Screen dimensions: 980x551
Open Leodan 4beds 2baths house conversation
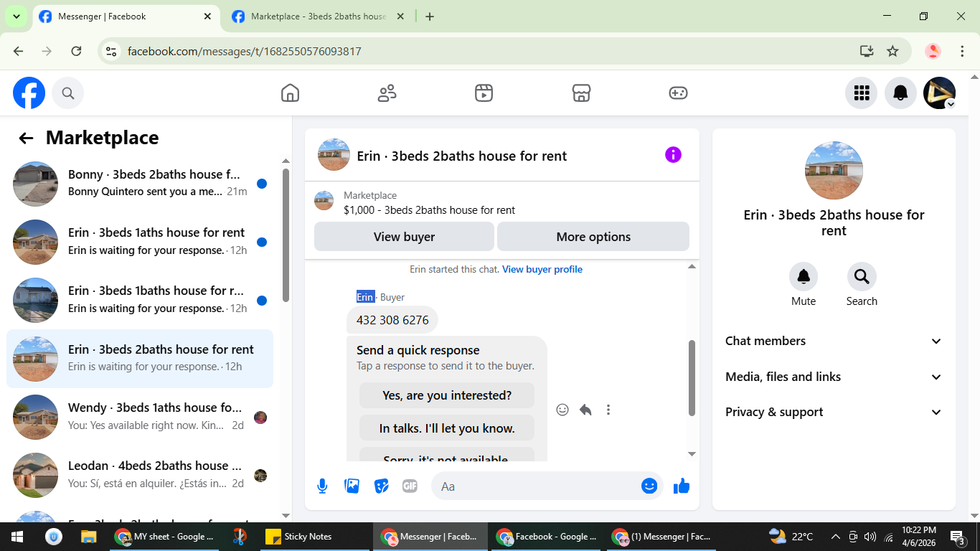click(x=140, y=475)
